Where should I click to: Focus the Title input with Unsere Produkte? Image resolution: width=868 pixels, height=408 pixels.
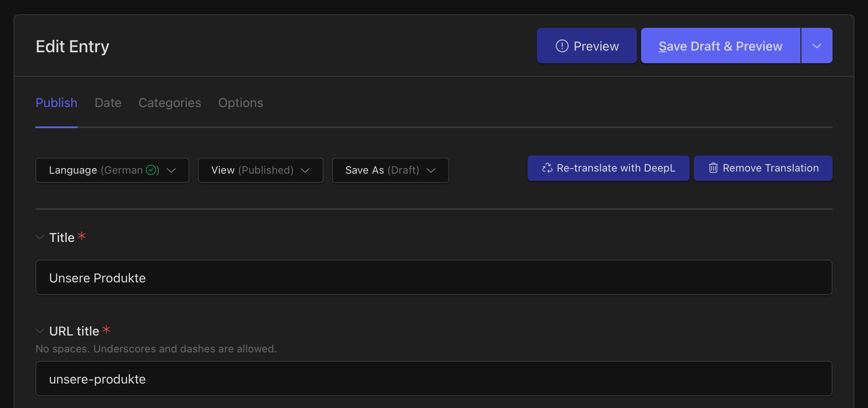[434, 278]
